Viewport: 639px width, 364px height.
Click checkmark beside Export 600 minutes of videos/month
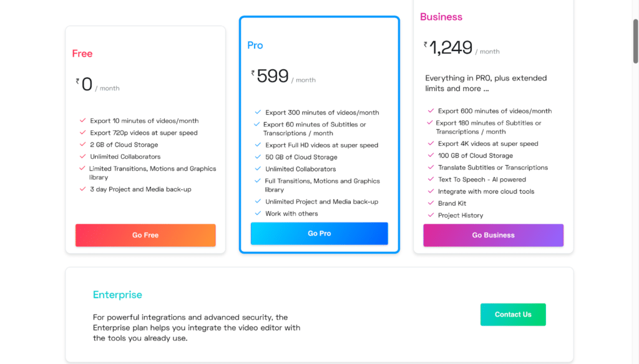430,110
